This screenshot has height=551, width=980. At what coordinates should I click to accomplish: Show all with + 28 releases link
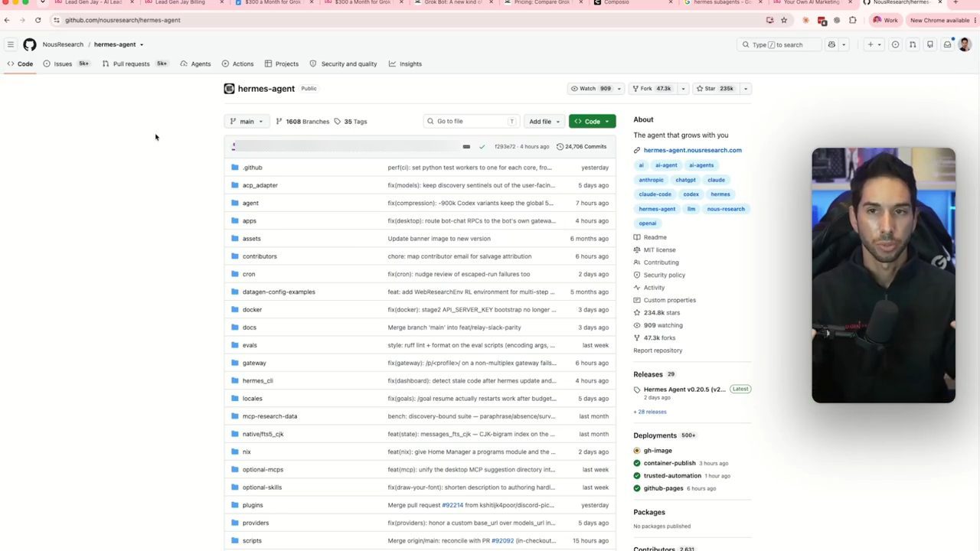[650, 412]
